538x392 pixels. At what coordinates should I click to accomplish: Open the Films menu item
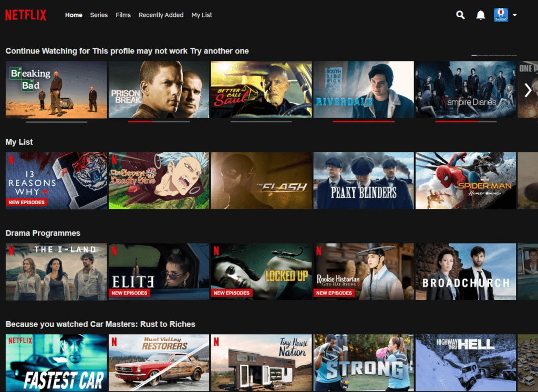coord(123,15)
